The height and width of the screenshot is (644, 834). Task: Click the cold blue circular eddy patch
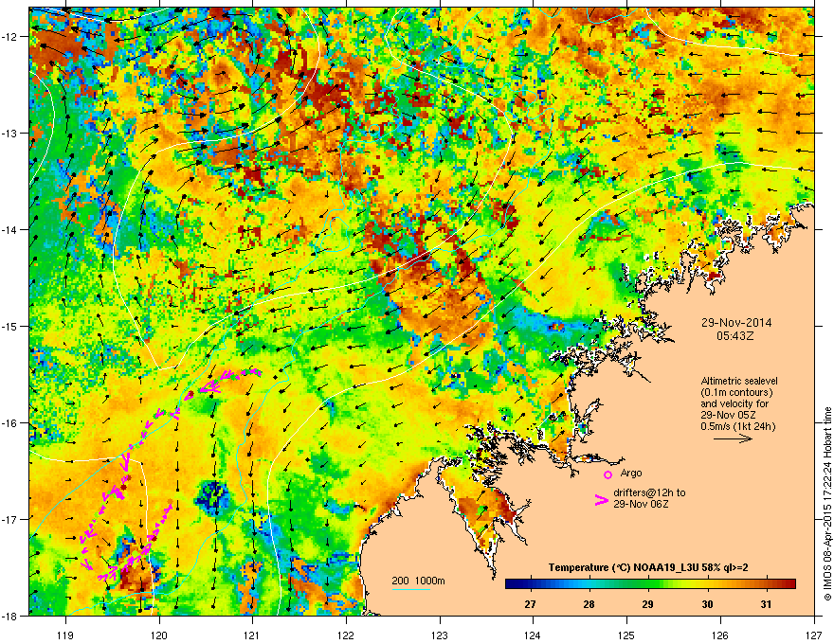point(213,497)
